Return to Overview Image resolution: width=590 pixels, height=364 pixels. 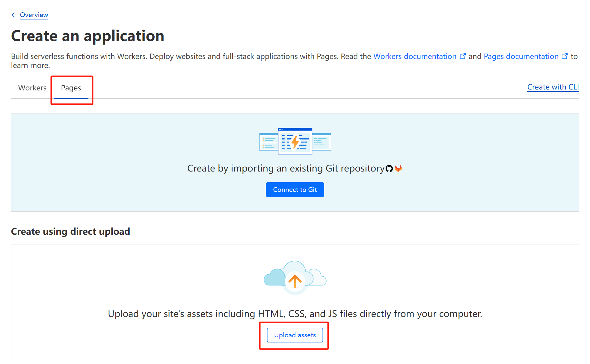click(x=34, y=15)
